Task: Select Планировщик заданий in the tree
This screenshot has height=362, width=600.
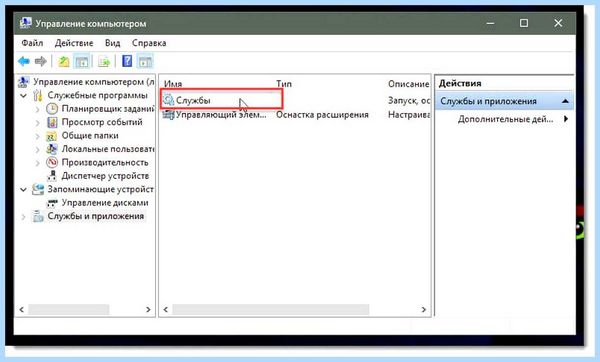Action: pos(108,109)
